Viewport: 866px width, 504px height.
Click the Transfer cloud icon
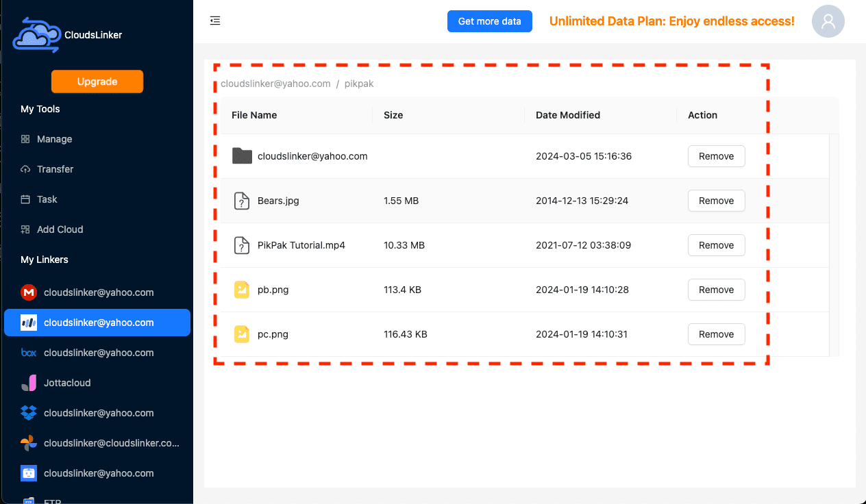(25, 169)
